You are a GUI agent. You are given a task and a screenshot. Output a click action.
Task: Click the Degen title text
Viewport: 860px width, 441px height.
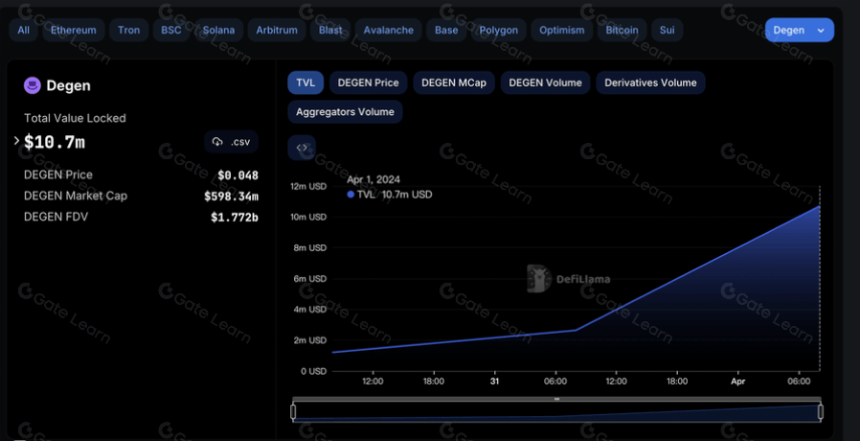click(69, 86)
